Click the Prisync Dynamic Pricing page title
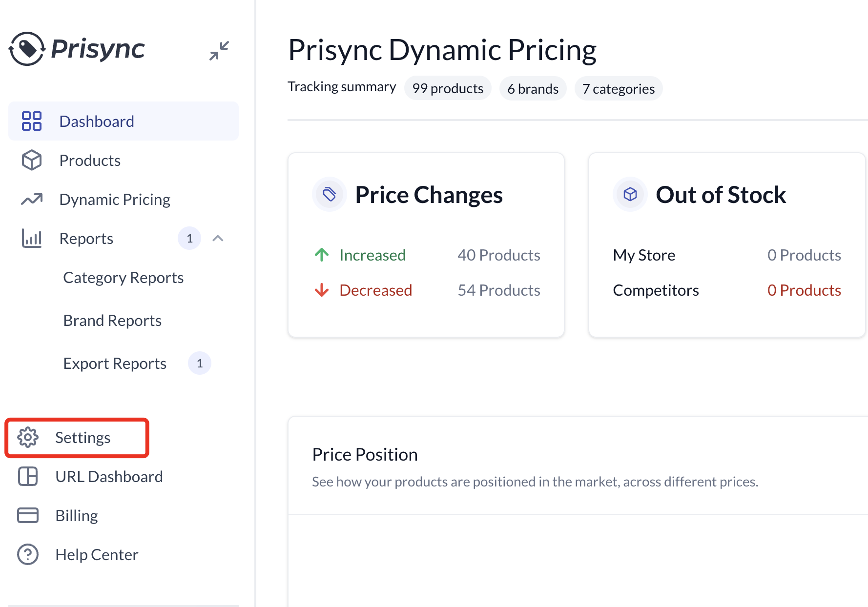Image resolution: width=868 pixels, height=607 pixels. (x=442, y=50)
